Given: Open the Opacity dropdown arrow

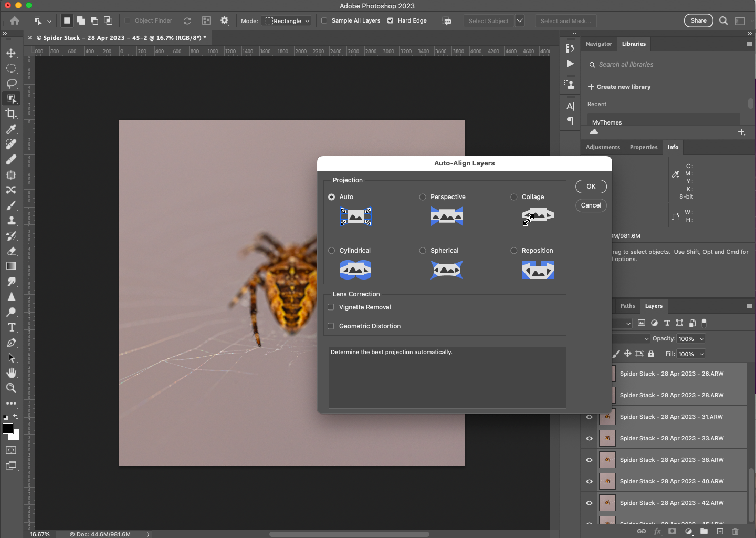Looking at the screenshot, I should pos(702,339).
